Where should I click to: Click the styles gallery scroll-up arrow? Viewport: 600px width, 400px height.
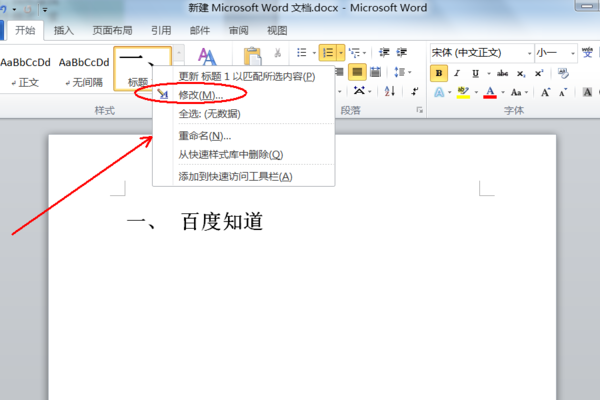[179, 51]
